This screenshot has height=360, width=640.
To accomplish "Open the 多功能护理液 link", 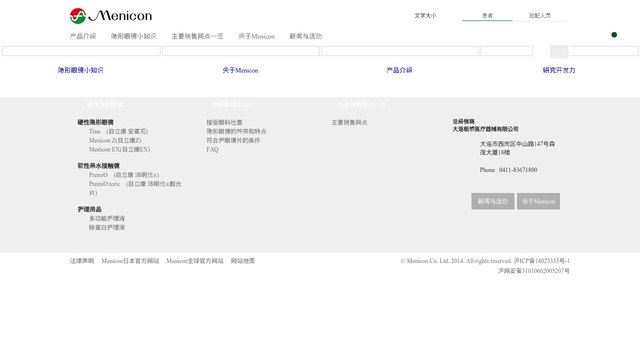I will [107, 218].
